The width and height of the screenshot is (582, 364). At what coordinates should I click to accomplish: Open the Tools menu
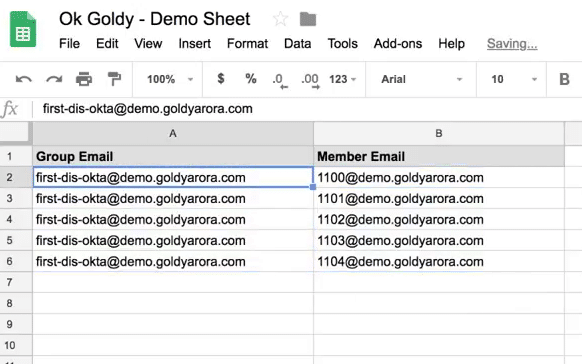coord(342,44)
